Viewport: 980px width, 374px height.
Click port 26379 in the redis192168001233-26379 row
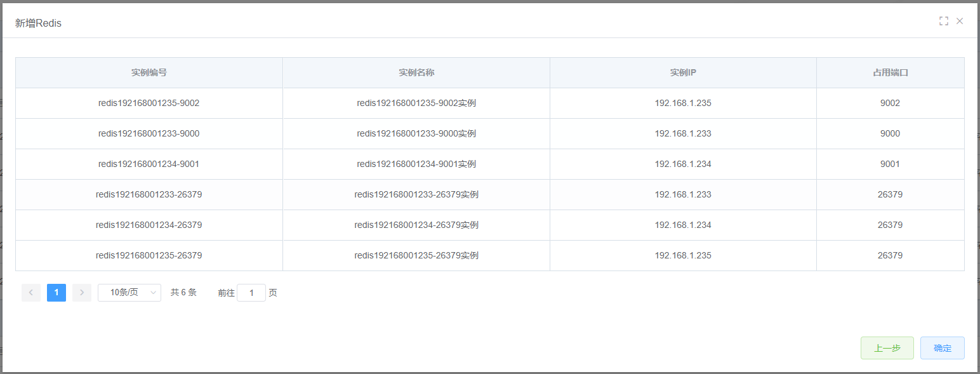point(891,194)
